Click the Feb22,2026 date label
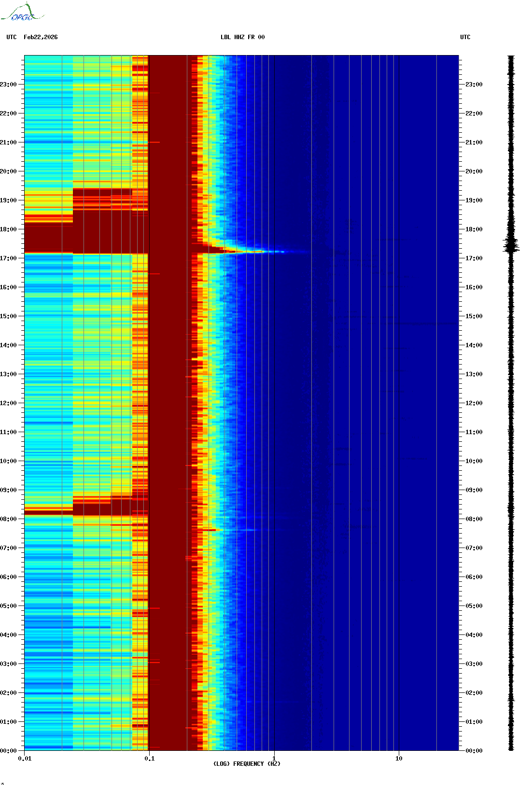The width and height of the screenshot is (532, 789). (x=41, y=37)
